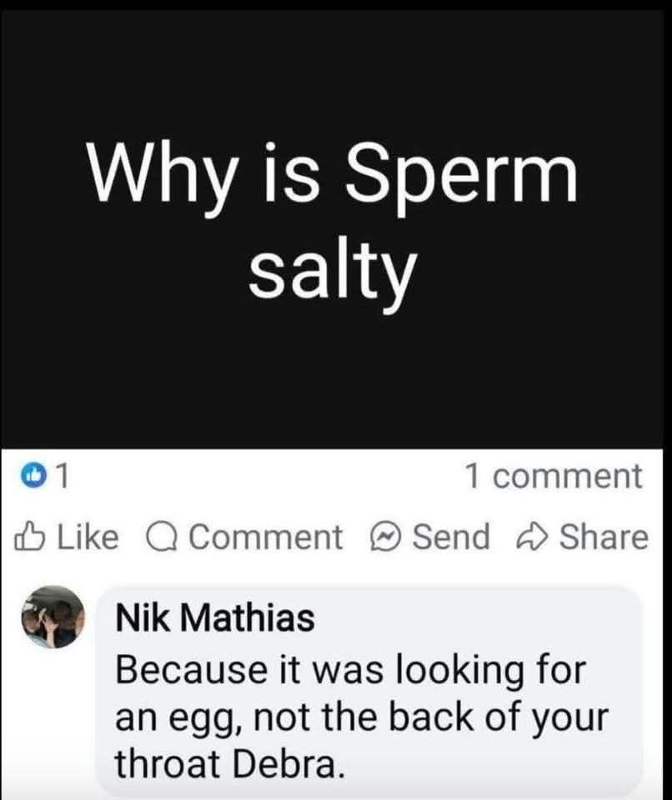Open the "1 comment" link
The image size is (672, 800).
click(x=554, y=477)
